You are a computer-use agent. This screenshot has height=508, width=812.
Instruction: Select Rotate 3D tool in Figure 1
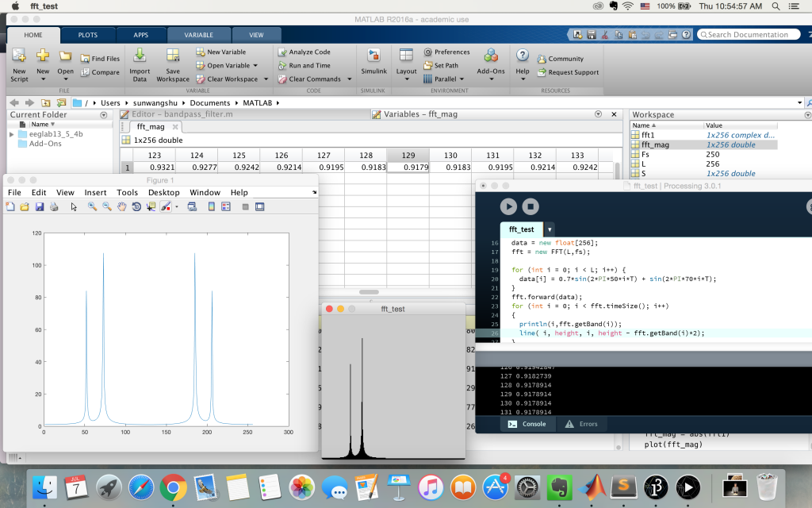[x=136, y=207]
